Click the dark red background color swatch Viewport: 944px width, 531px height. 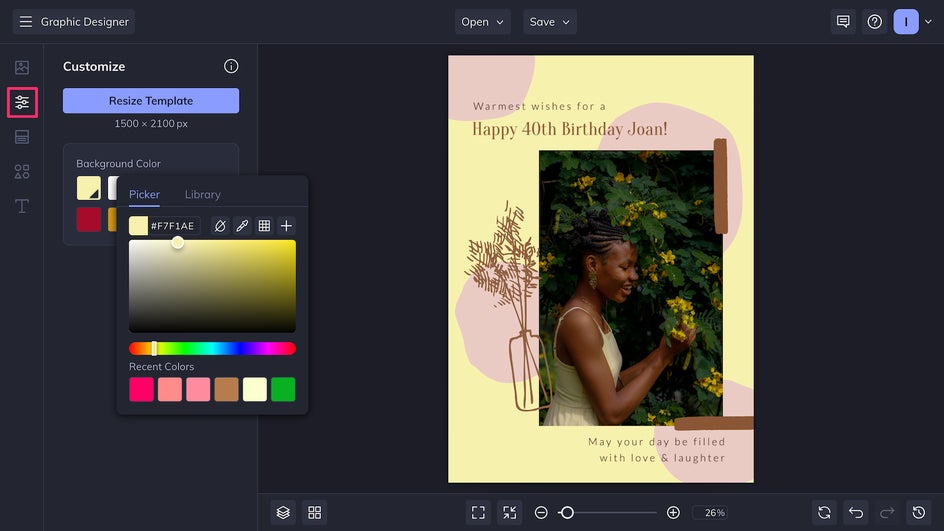pos(88,219)
